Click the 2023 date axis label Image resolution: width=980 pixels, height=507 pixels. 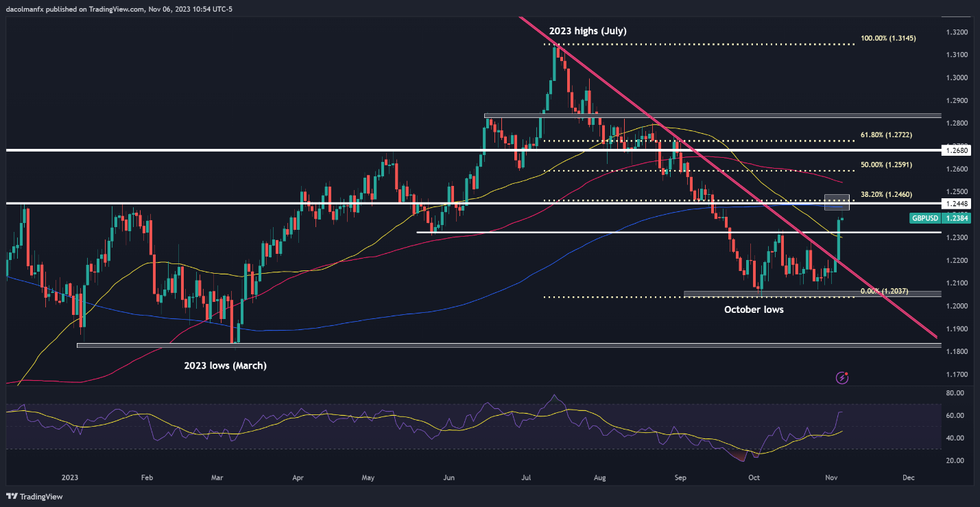point(70,477)
